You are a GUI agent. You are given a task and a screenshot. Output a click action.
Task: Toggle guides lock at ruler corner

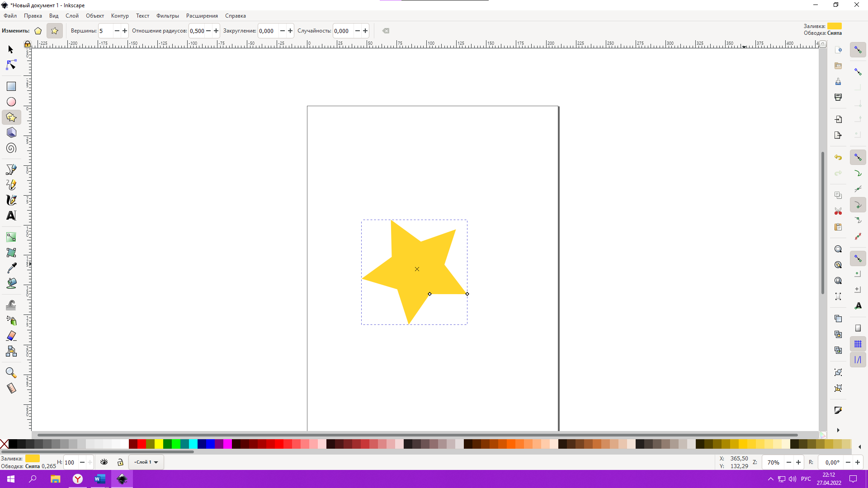pos(28,44)
